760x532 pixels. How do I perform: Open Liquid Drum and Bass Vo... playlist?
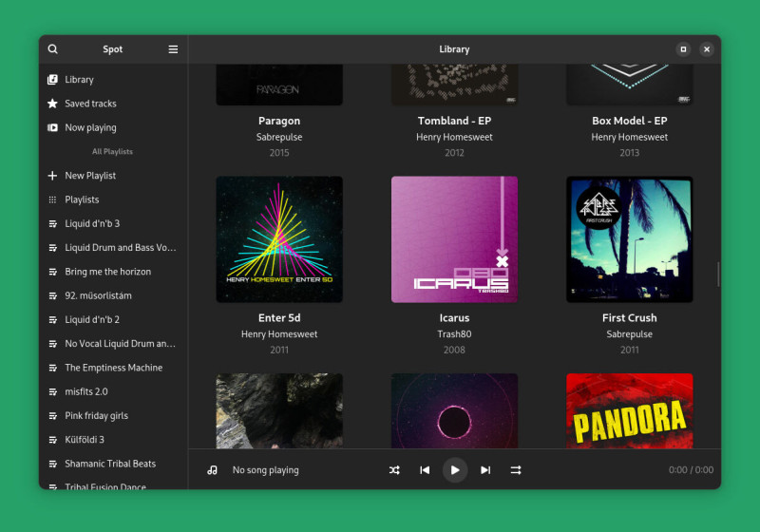tap(112, 248)
